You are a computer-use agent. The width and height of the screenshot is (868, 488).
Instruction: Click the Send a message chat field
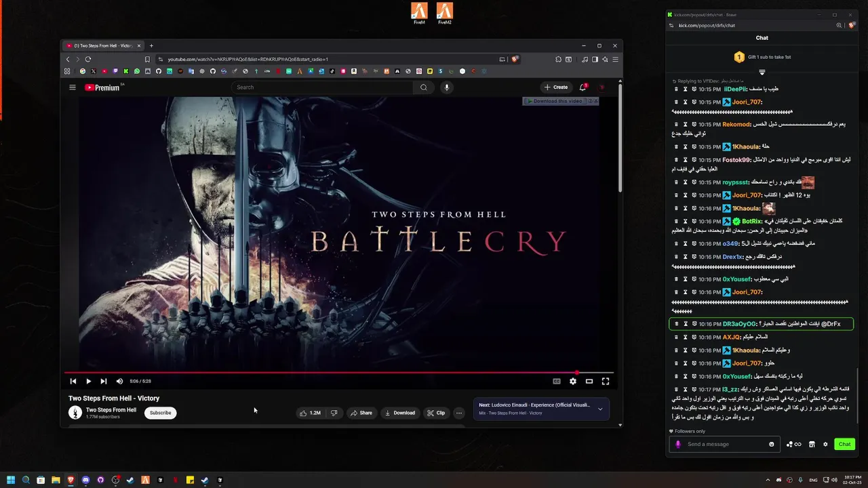pyautogui.click(x=724, y=444)
